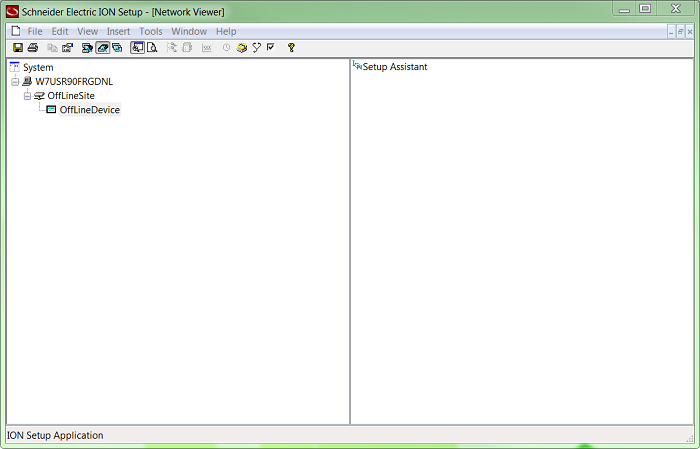
Task: Click the device icon beside OffLineDevice
Action: pos(51,109)
